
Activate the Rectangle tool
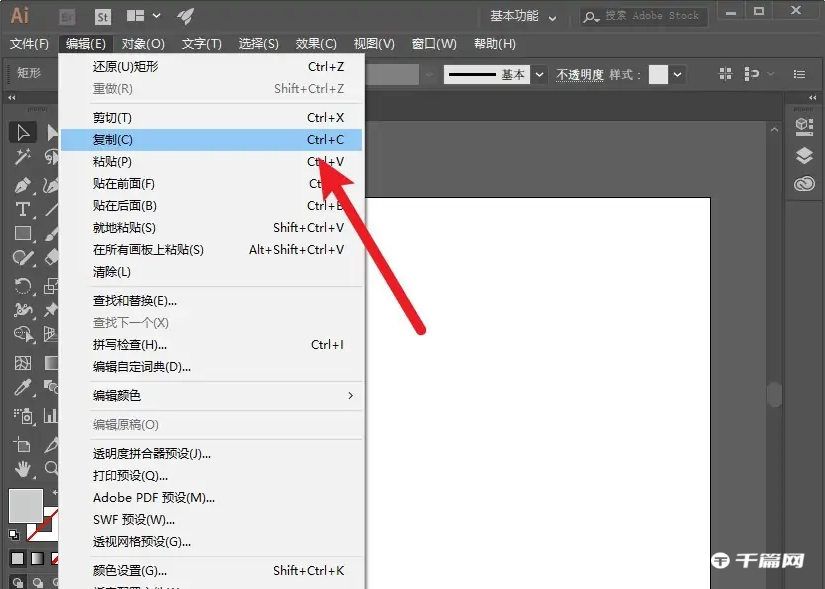pos(21,233)
